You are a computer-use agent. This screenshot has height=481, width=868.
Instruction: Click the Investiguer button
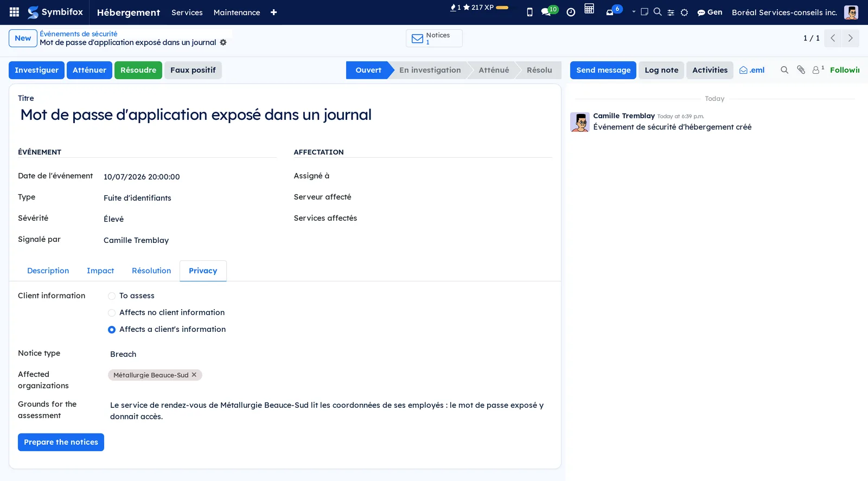tap(36, 70)
